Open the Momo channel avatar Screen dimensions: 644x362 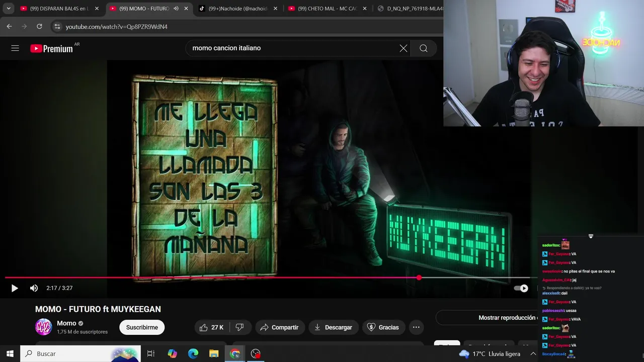click(44, 327)
